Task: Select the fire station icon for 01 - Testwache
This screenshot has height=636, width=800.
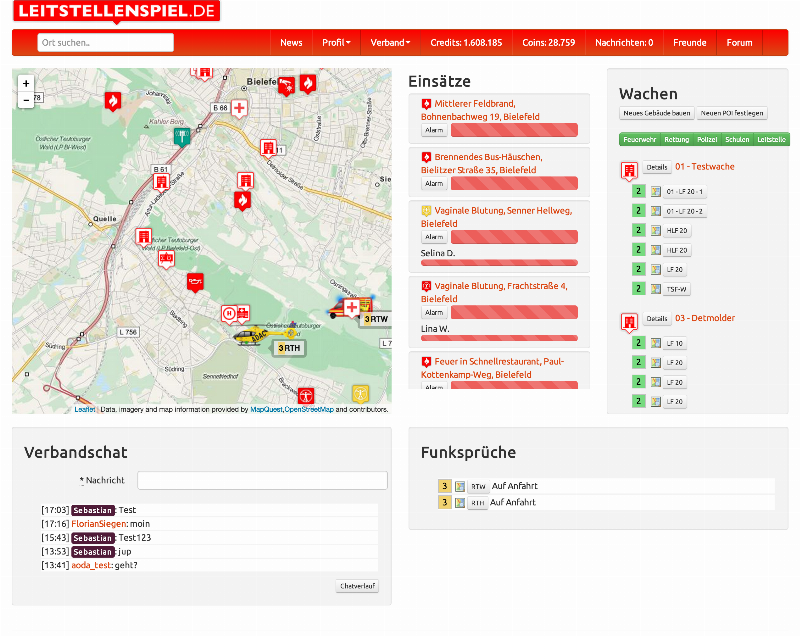Action: click(x=628, y=170)
